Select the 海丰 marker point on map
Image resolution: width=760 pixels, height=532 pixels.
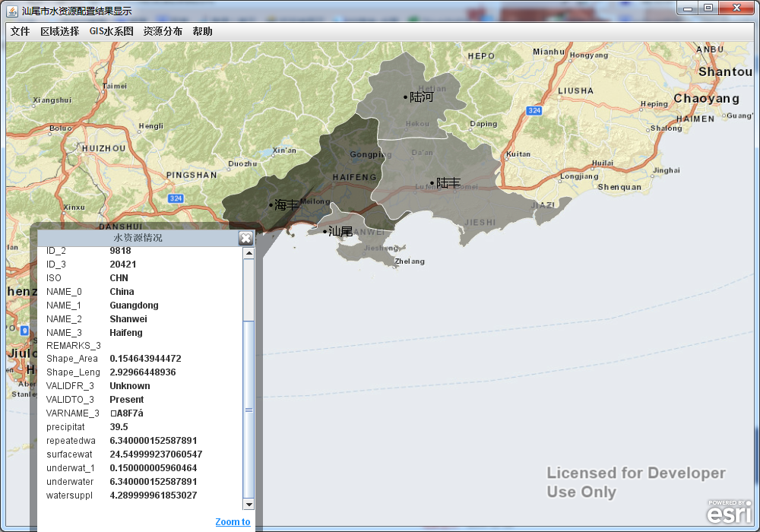(x=271, y=204)
